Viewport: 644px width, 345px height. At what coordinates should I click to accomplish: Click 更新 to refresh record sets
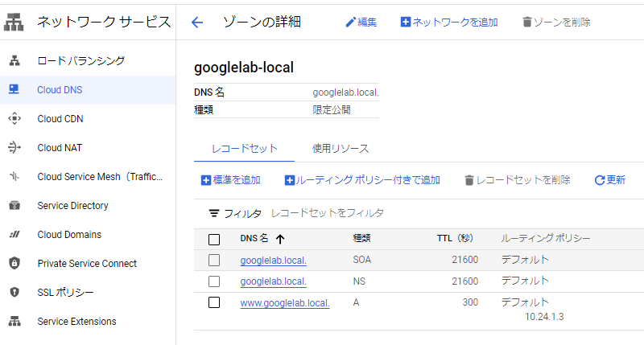(x=609, y=180)
